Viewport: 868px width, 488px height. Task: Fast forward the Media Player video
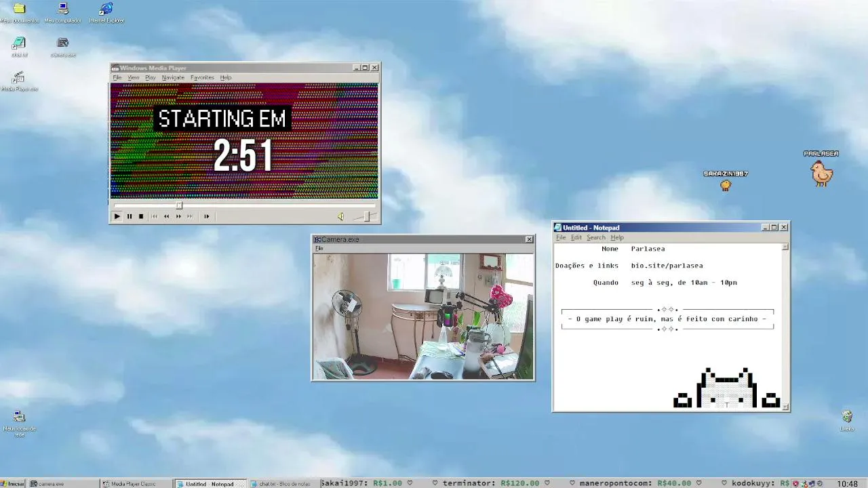[x=178, y=216]
